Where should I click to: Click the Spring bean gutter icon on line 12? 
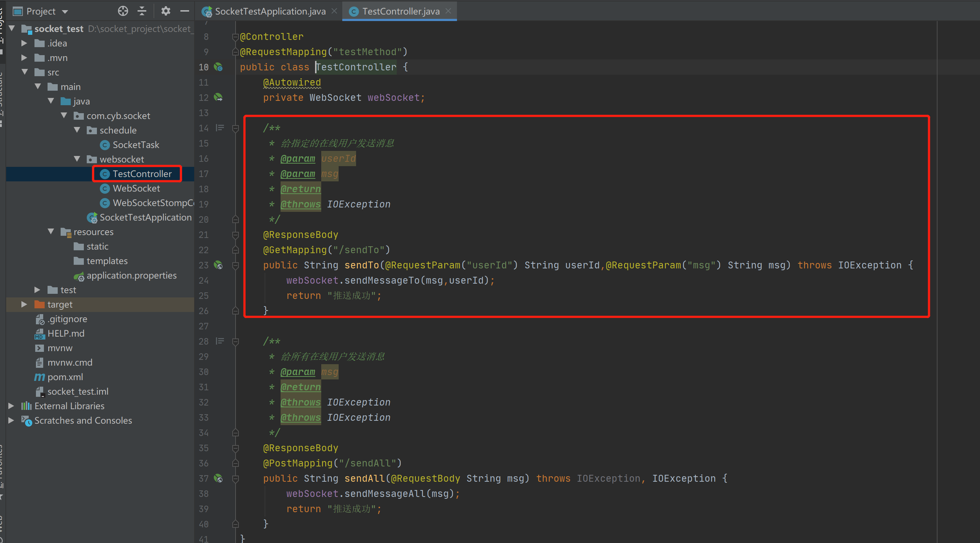tap(219, 97)
